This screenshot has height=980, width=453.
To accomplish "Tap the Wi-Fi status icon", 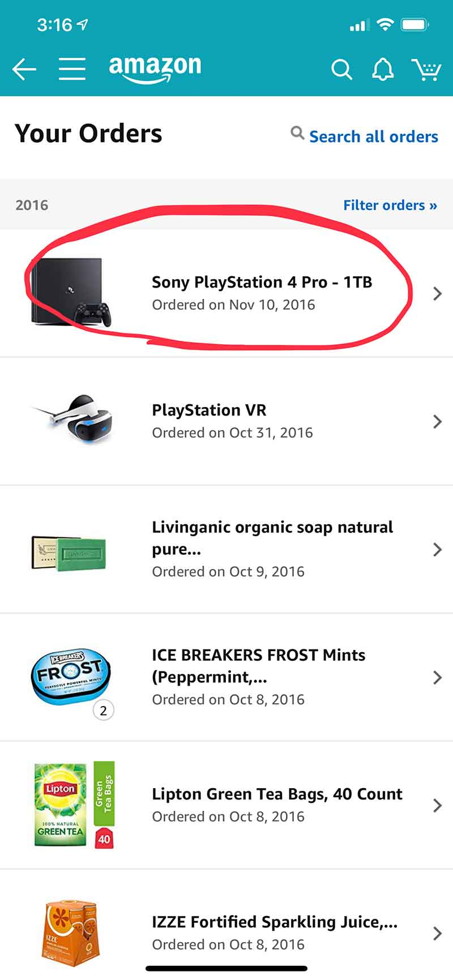I will coord(385,24).
